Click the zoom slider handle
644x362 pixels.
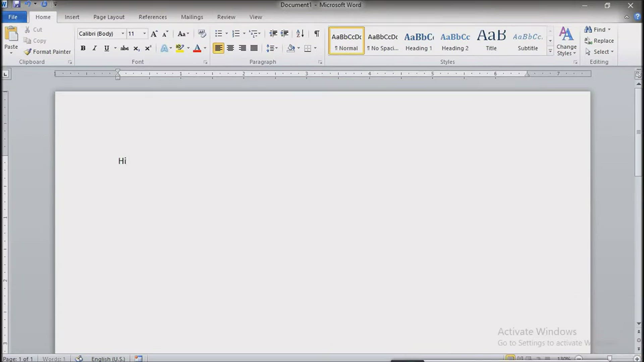click(x=609, y=359)
